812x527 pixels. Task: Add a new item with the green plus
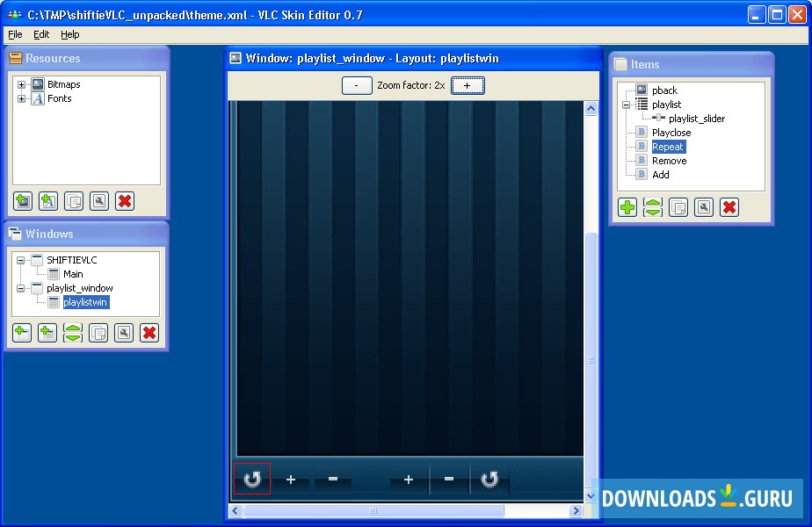pos(627,207)
